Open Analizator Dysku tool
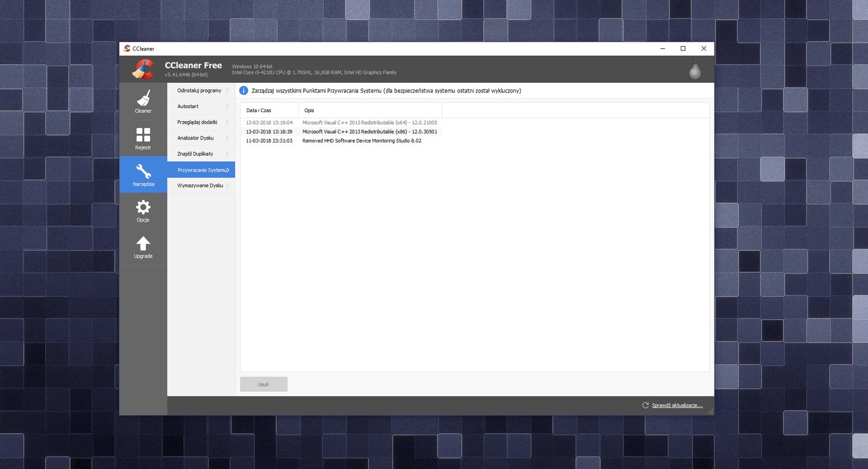 pos(201,138)
